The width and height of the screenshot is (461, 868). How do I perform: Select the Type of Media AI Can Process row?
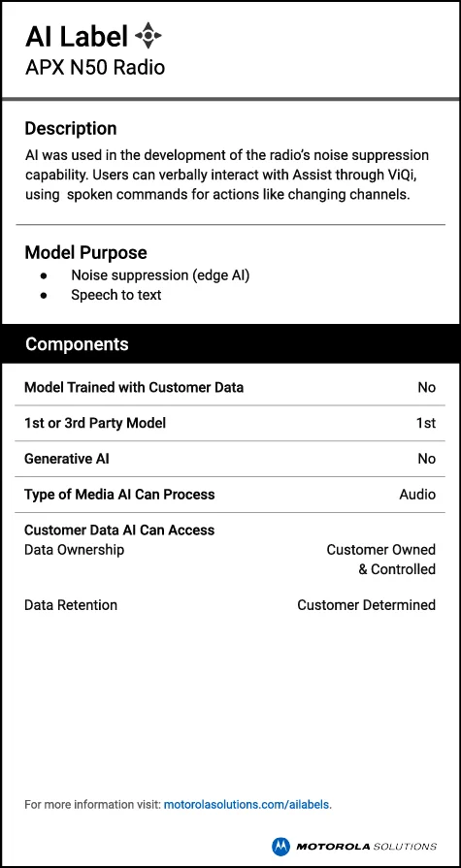point(230,495)
